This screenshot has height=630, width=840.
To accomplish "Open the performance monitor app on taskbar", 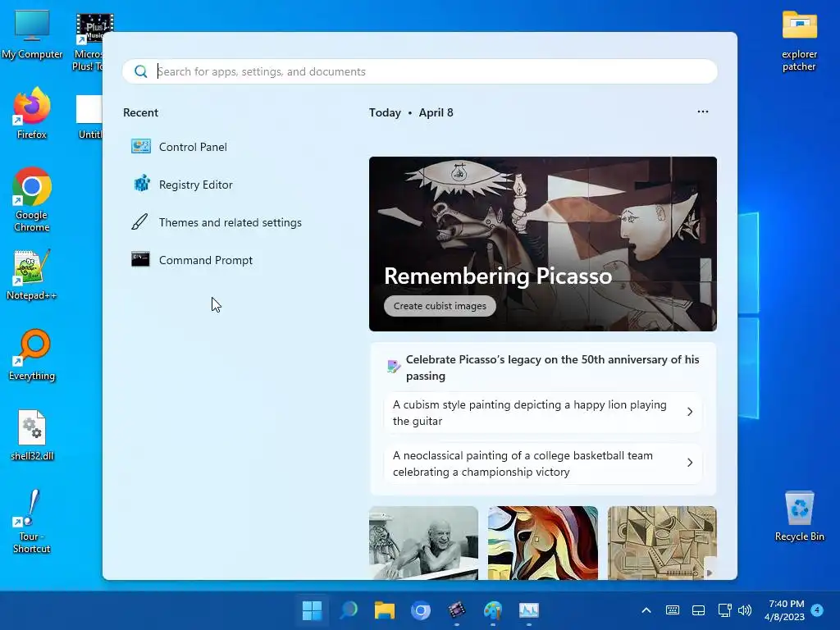I will tap(529, 610).
